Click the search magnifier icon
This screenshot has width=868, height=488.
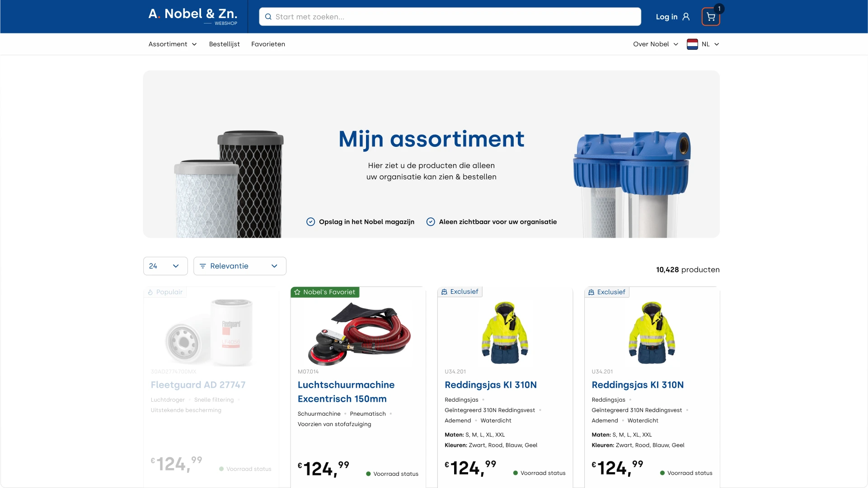268,17
